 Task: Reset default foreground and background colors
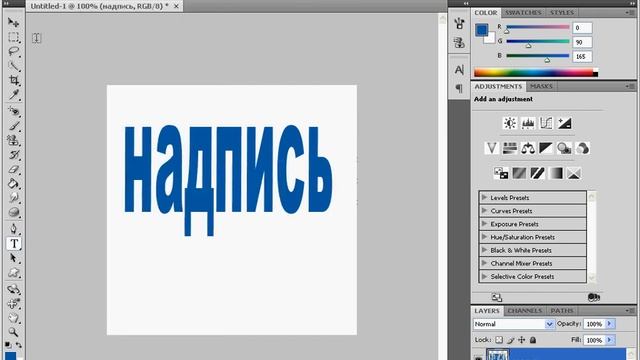pyautogui.click(x=8, y=345)
